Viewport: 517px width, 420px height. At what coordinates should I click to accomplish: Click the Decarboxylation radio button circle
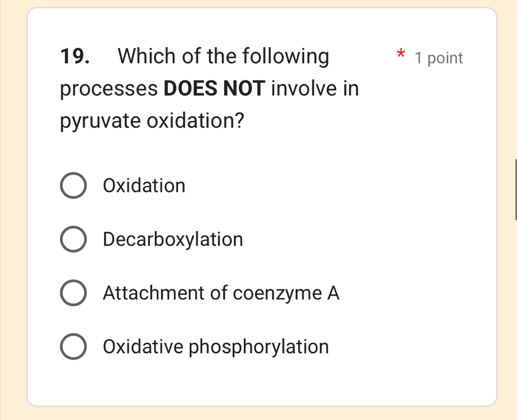point(73,239)
